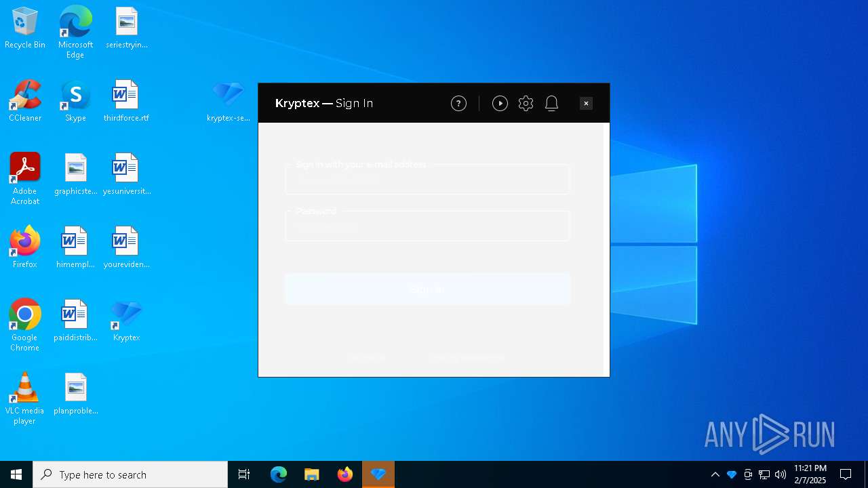The image size is (868, 488).
Task: Open Kryptex settings gear icon
Action: pyautogui.click(x=526, y=103)
